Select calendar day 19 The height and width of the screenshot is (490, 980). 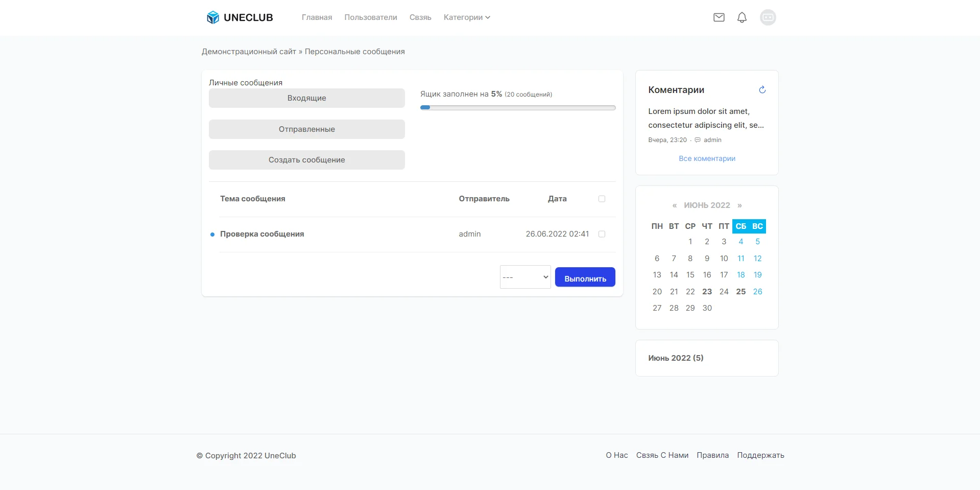coord(757,275)
